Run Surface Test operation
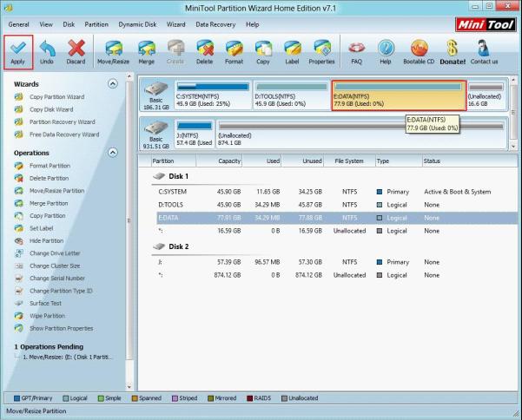 (x=46, y=303)
